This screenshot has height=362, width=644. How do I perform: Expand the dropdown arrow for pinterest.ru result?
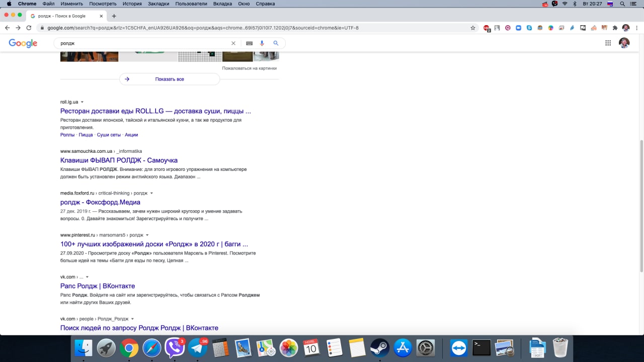[147, 235]
